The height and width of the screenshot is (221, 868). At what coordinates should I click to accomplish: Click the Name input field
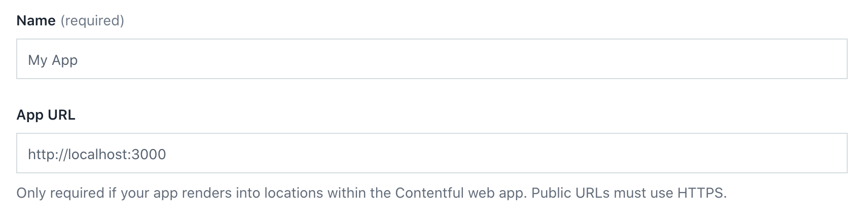point(431,59)
